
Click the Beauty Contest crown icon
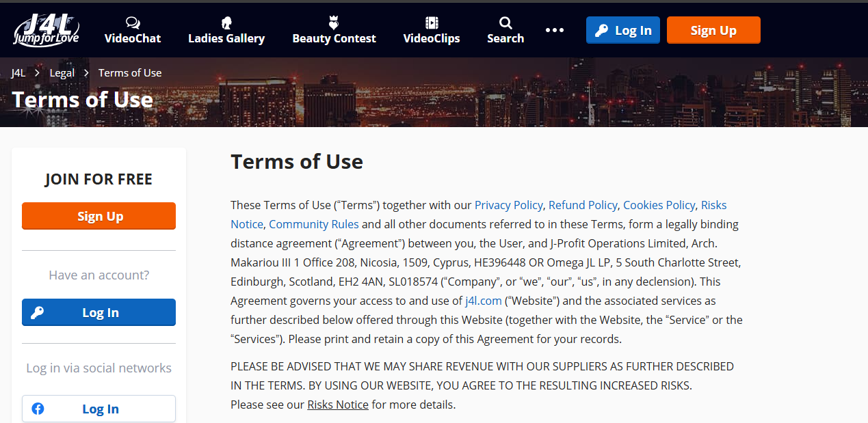click(x=334, y=23)
